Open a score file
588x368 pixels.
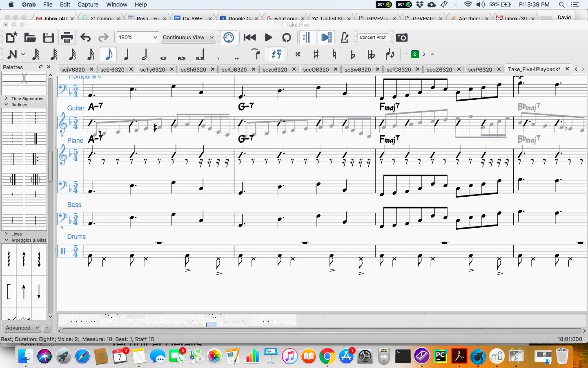click(30, 38)
